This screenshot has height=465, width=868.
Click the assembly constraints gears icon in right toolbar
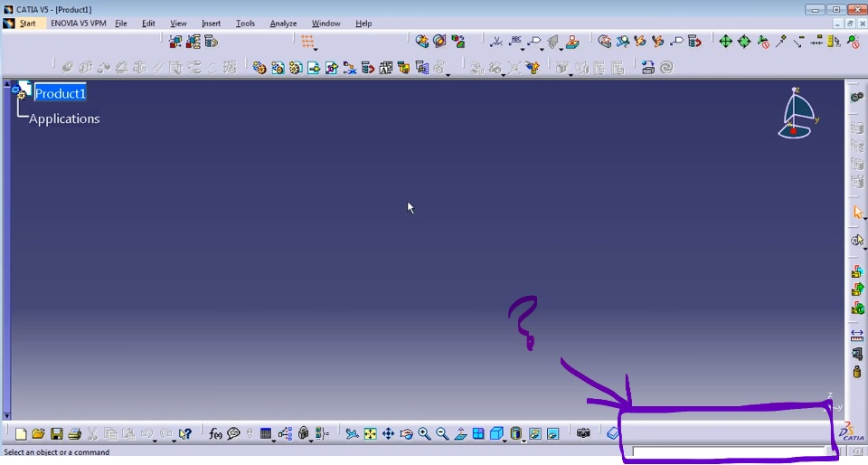(857, 98)
